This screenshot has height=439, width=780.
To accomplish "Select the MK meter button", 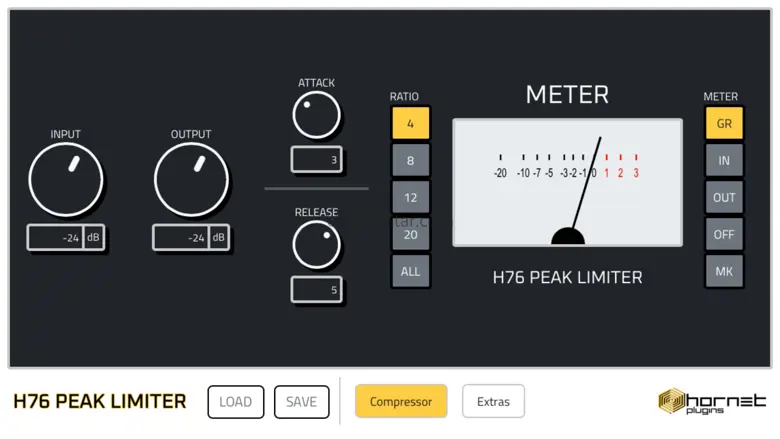I will tap(724, 271).
